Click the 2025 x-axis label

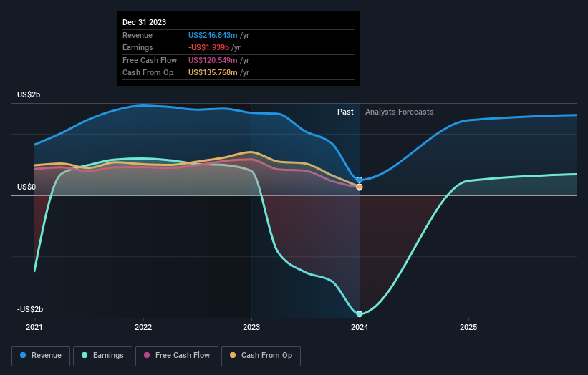click(468, 328)
